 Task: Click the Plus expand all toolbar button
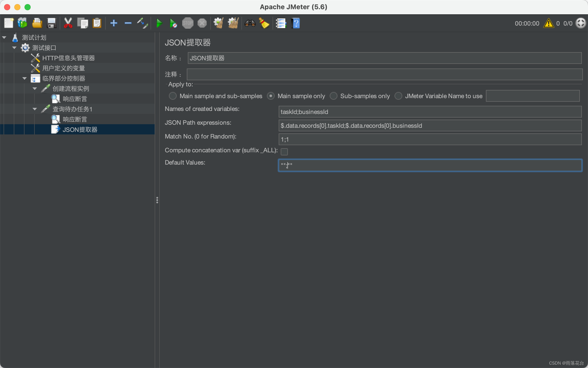pyautogui.click(x=114, y=23)
